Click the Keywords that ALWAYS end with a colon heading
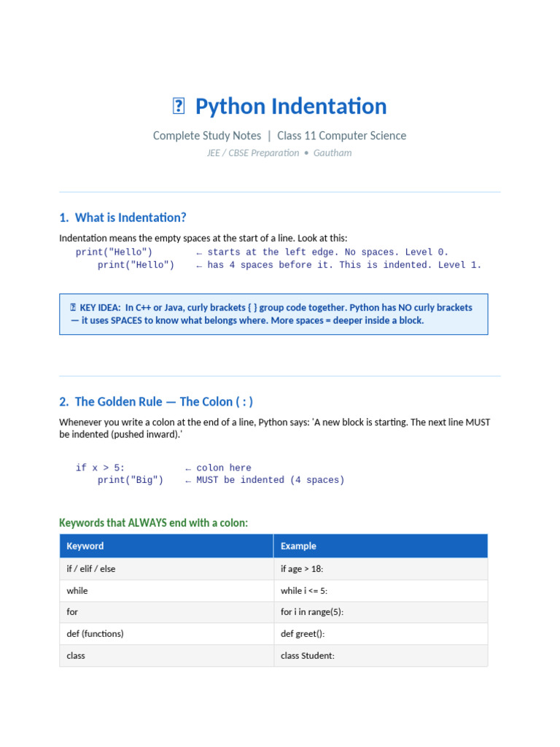Viewport: 560px width, 747px height. click(153, 523)
